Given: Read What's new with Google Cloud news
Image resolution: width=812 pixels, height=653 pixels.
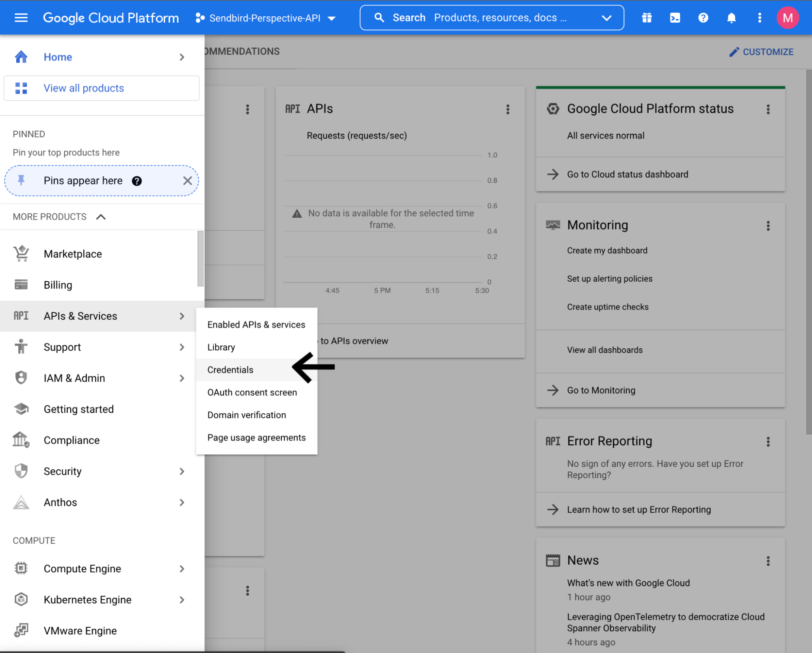Looking at the screenshot, I should (x=628, y=583).
